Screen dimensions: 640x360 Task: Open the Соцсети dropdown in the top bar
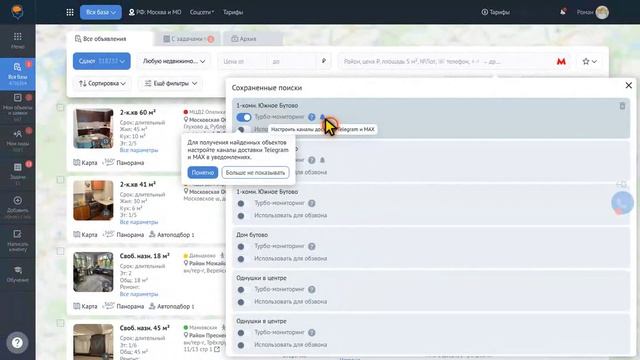point(202,12)
